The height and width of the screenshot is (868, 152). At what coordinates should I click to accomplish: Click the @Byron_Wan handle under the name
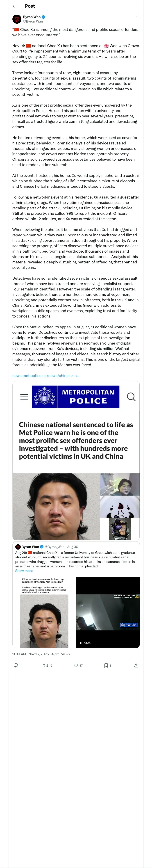tap(33, 21)
